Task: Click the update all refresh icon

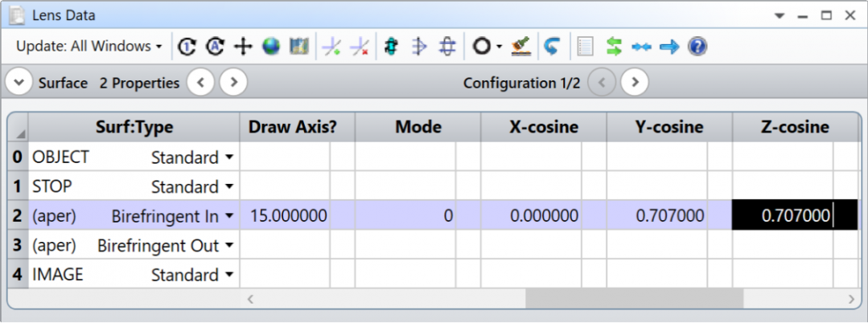Action: coord(215,47)
